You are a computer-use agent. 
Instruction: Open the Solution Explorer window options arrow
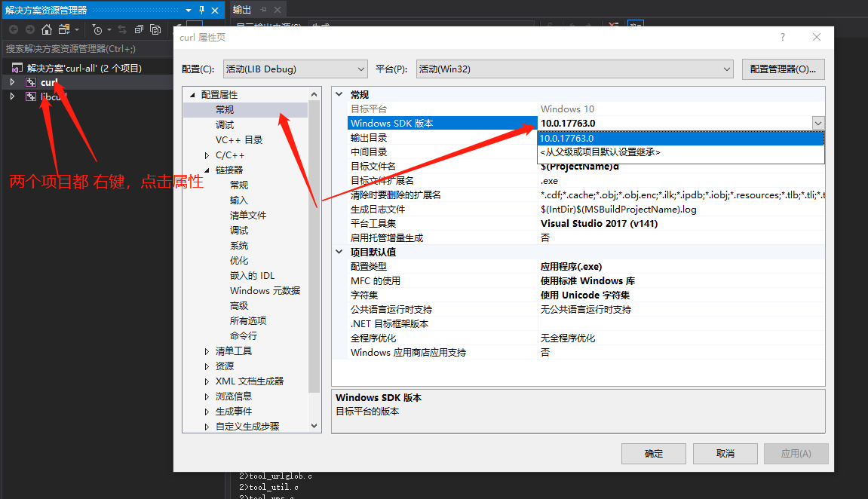click(189, 10)
